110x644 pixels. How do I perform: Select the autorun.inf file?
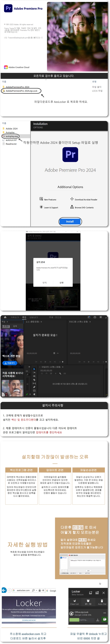point(11,140)
